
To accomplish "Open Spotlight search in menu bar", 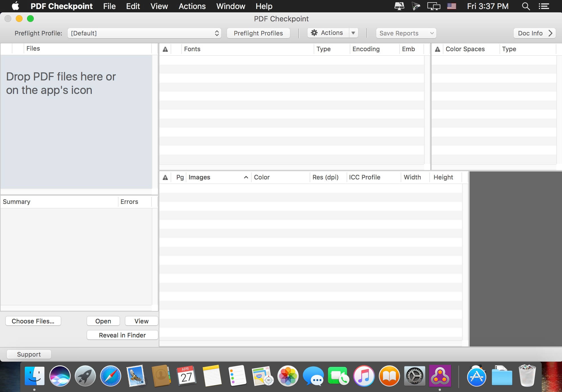I will pos(525,6).
